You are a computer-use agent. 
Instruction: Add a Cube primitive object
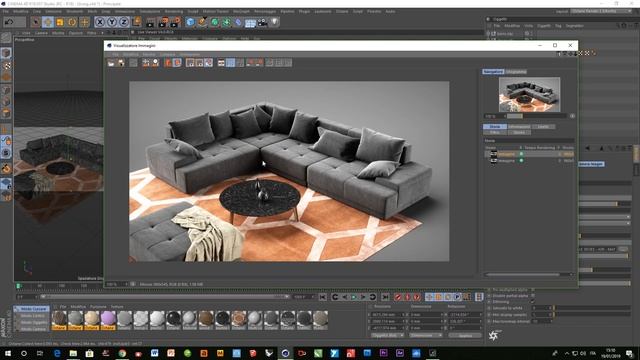190,22
